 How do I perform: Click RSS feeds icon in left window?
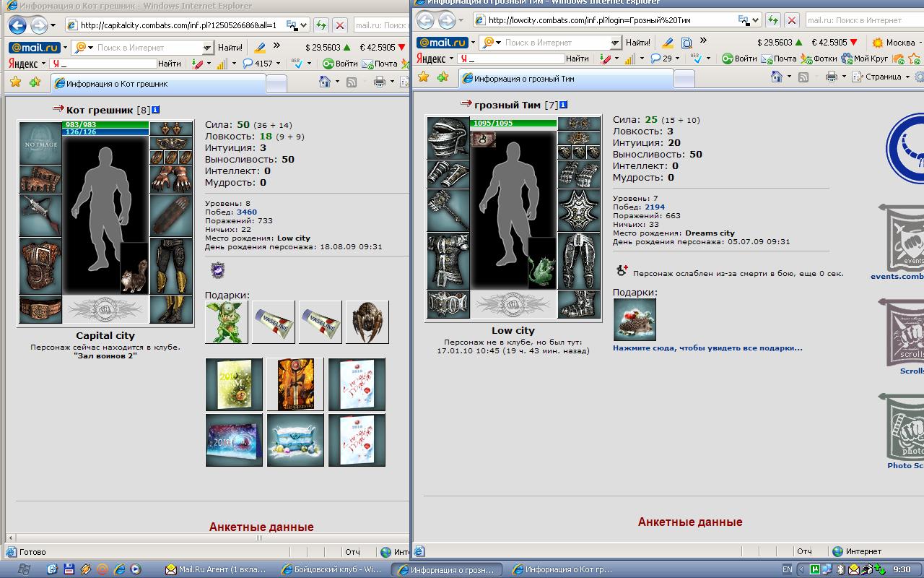coord(352,82)
